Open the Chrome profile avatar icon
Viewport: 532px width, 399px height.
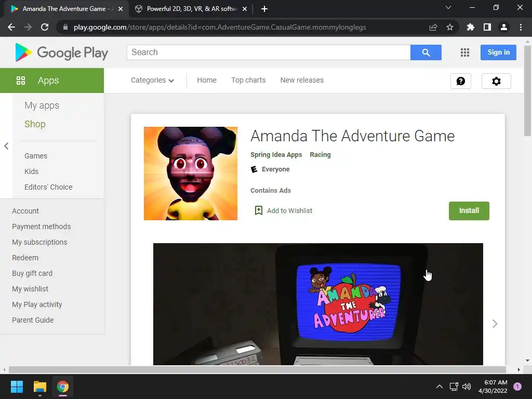coord(504,27)
